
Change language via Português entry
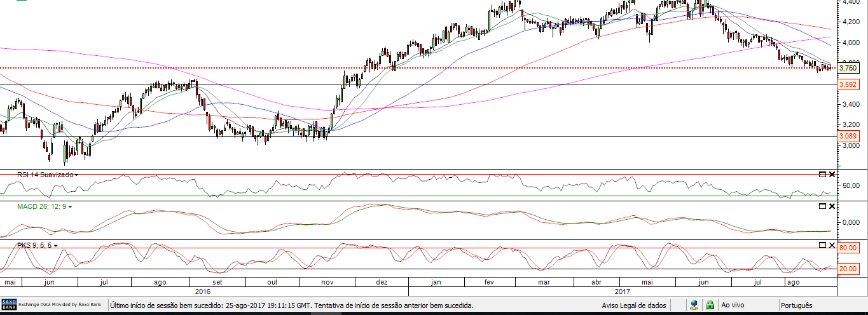pyautogui.click(x=798, y=305)
